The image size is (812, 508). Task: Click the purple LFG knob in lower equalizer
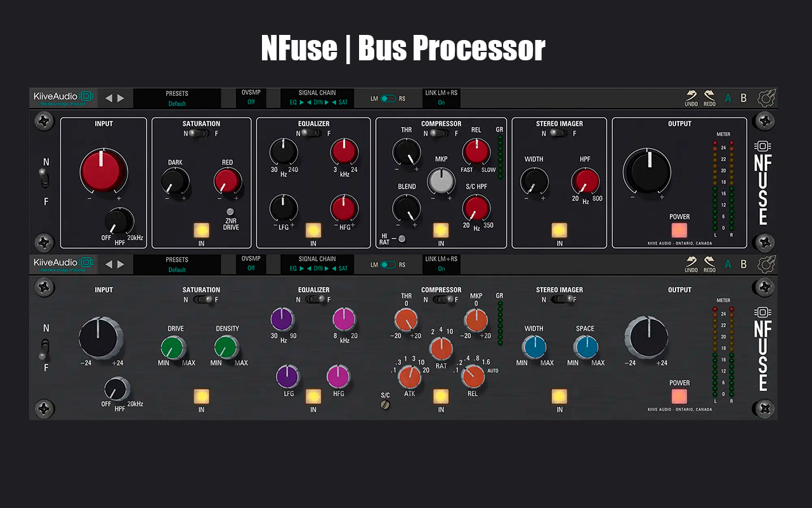click(287, 377)
